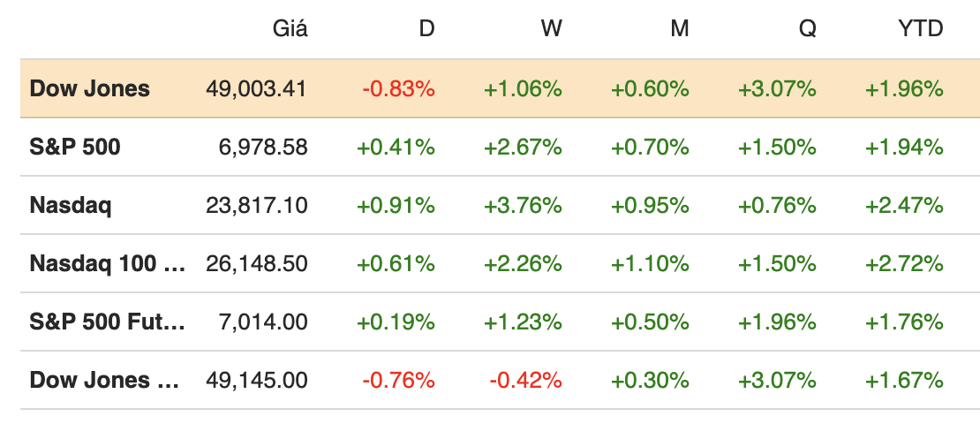This screenshot has height=424, width=980.
Task: Click the Nasdaq 100 monthly change +1.10%
Action: 650,263
